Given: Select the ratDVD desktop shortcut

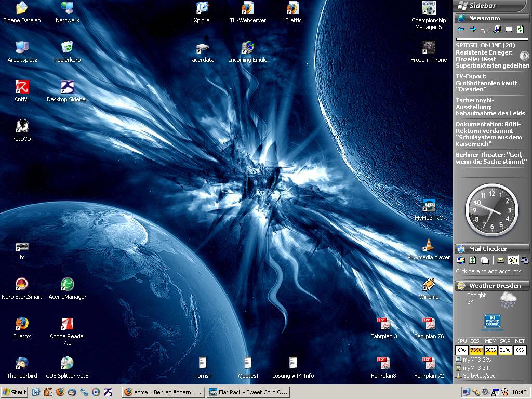Looking at the screenshot, I should (22, 130).
